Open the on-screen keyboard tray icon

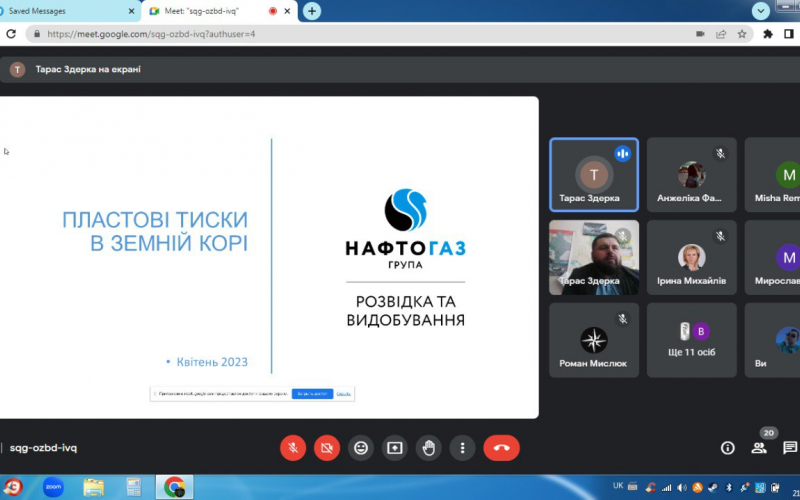[x=633, y=487]
